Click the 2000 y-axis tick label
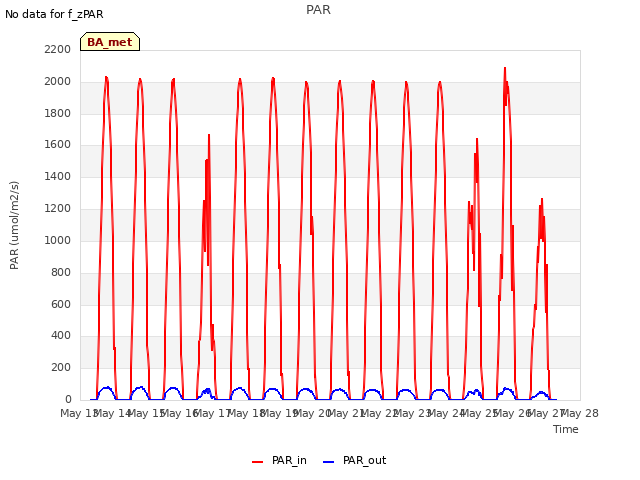 58,81
